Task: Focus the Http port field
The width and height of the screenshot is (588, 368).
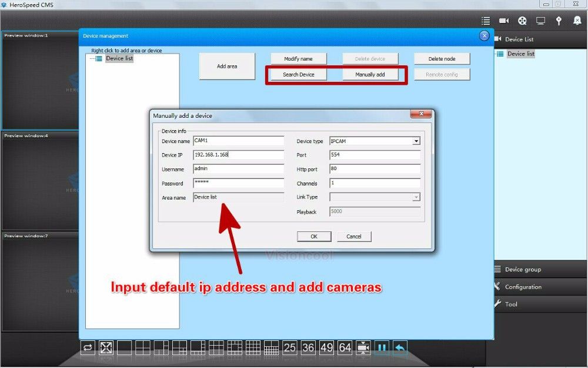Action: (375, 169)
